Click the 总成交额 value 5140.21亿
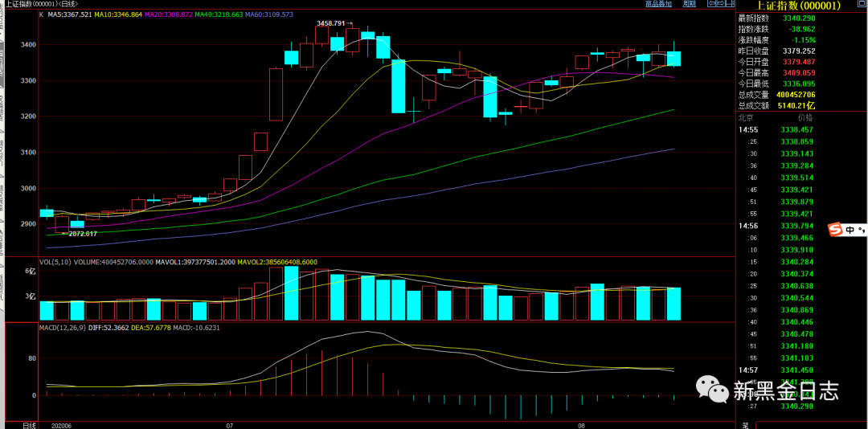 (796, 105)
